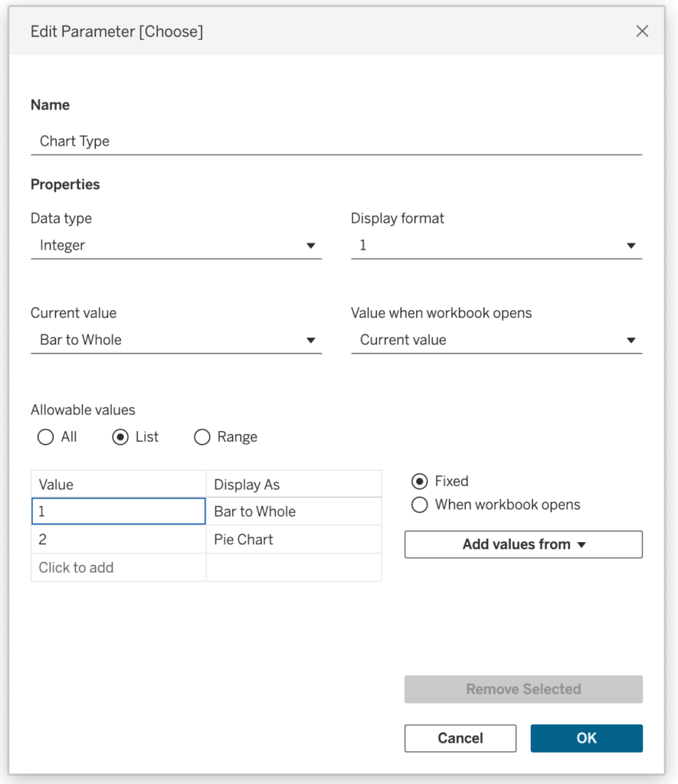Viewport: 678px width, 784px height.
Task: Cancel the parameter edit
Action: coord(460,739)
